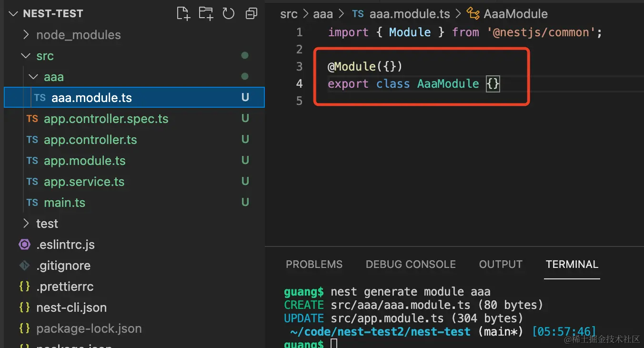Refresh the explorer file tree
The height and width of the screenshot is (348, 644).
tap(229, 13)
